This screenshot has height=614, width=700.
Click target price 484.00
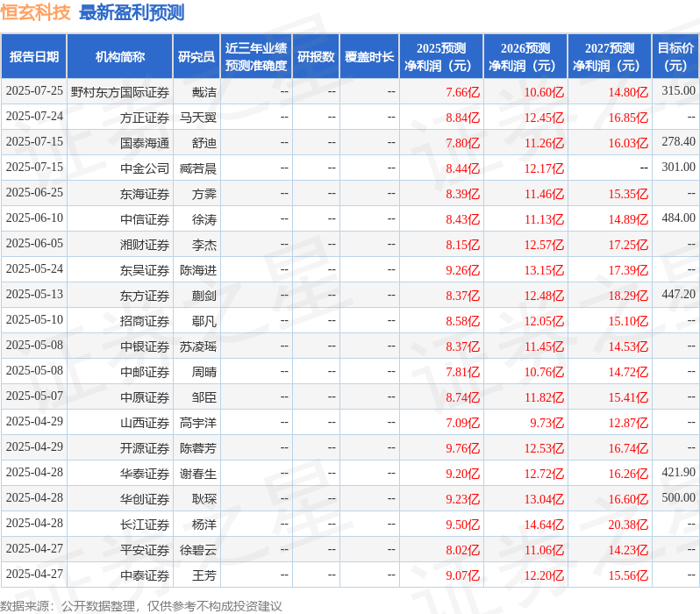679,218
